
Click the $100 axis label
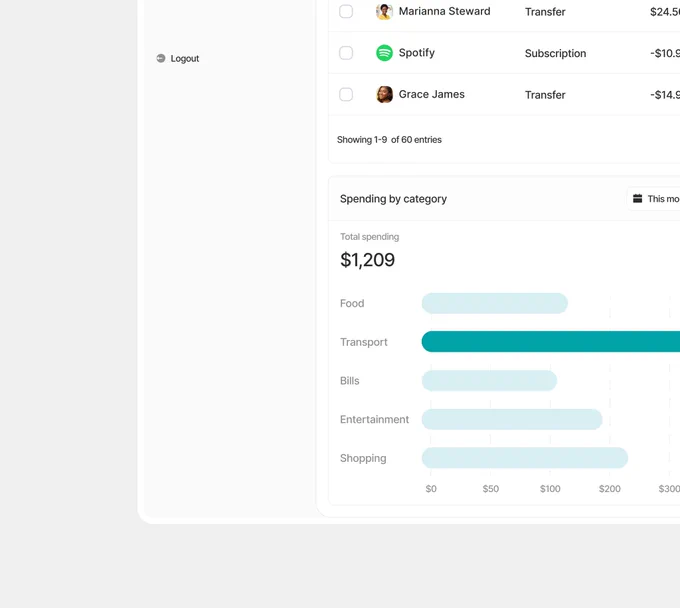(550, 489)
